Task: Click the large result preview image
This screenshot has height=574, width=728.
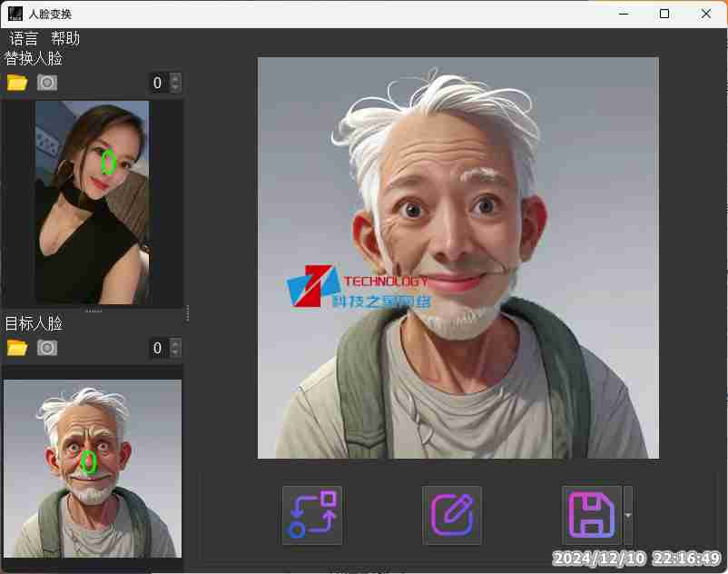Action: point(458,258)
